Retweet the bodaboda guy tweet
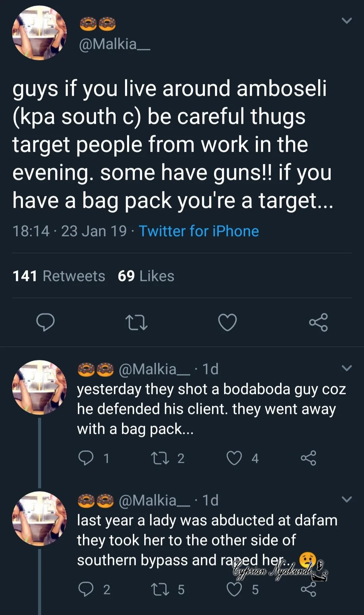Viewport: 364px width, 615px height. click(160, 458)
